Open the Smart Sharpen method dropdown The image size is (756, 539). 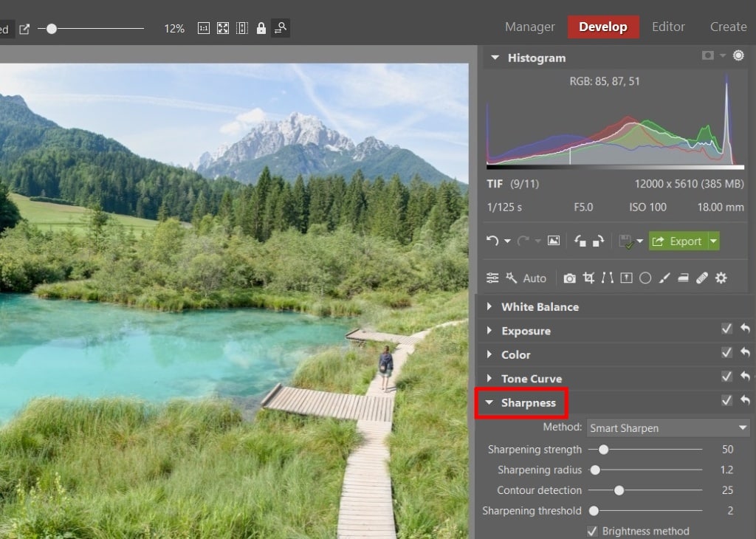tap(667, 428)
